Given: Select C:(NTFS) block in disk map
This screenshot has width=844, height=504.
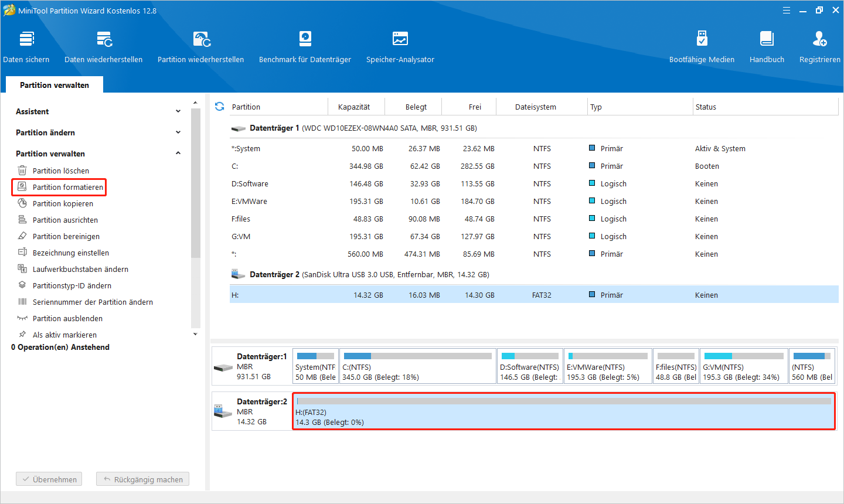Looking at the screenshot, I should point(418,366).
